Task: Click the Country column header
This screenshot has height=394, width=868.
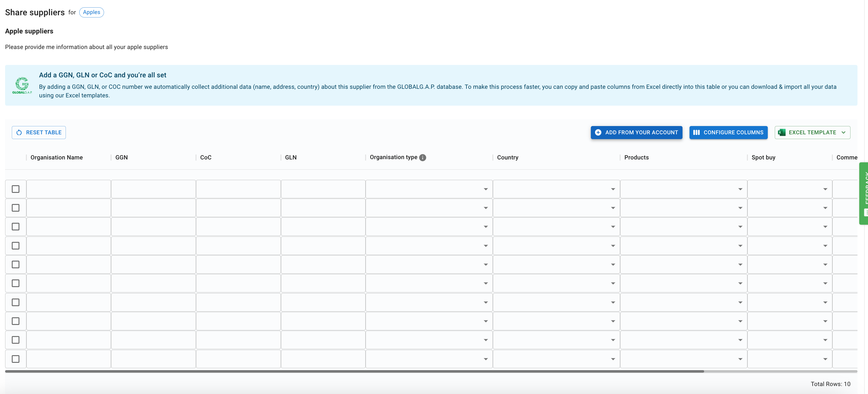Action: pos(507,158)
